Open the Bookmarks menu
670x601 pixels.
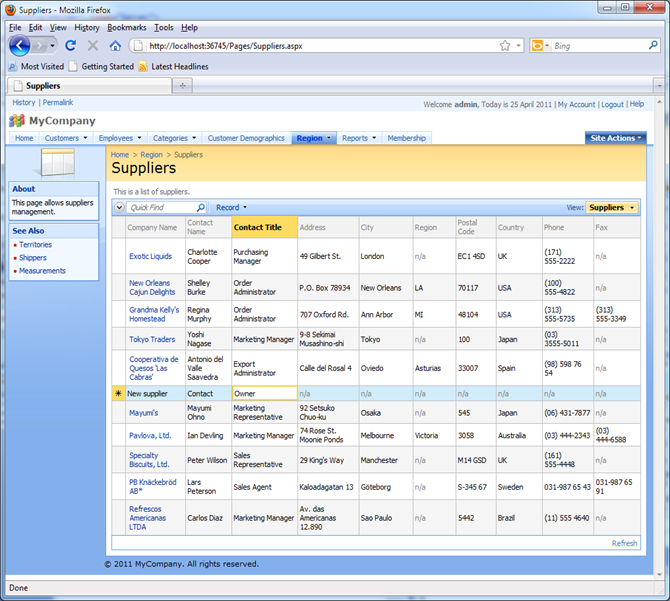click(x=126, y=28)
